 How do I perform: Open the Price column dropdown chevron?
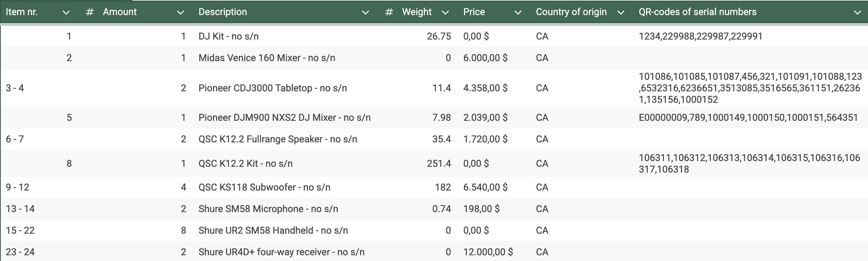click(x=518, y=13)
